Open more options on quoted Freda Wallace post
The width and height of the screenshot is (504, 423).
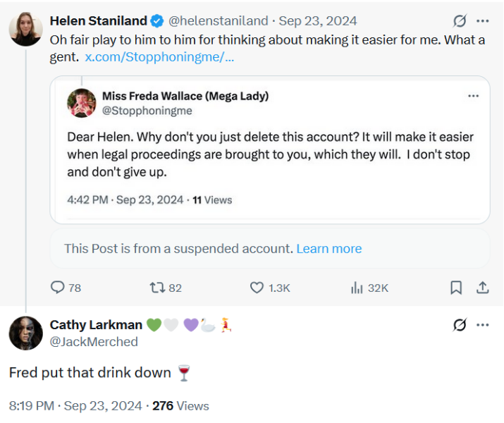point(473,96)
